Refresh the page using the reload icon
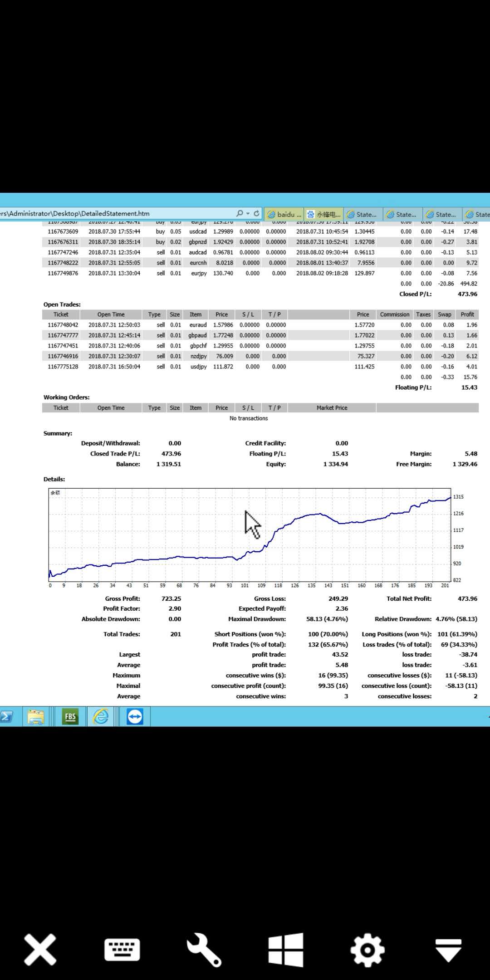Viewport: 490px width, 980px height. 257,213
